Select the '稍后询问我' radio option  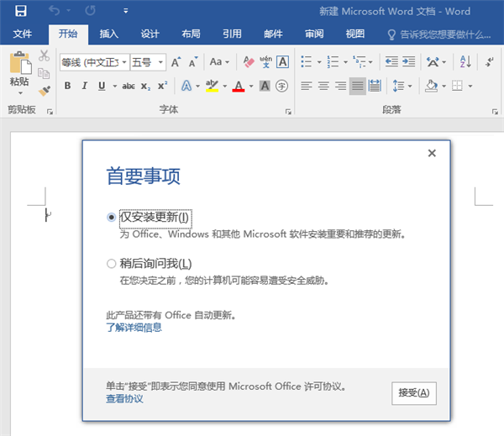coord(112,264)
